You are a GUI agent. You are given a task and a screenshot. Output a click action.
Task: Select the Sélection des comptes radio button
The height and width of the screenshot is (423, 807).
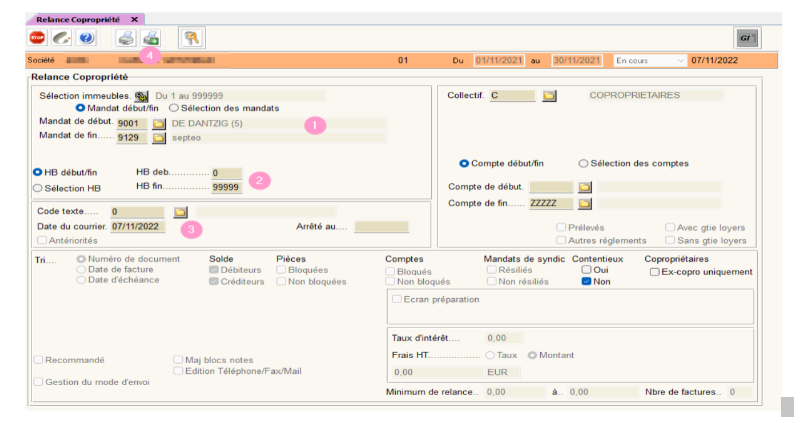(x=583, y=163)
